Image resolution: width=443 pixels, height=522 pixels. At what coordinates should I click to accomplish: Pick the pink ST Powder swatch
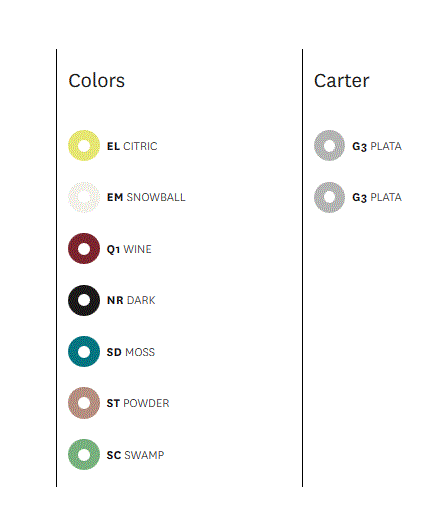(x=84, y=403)
